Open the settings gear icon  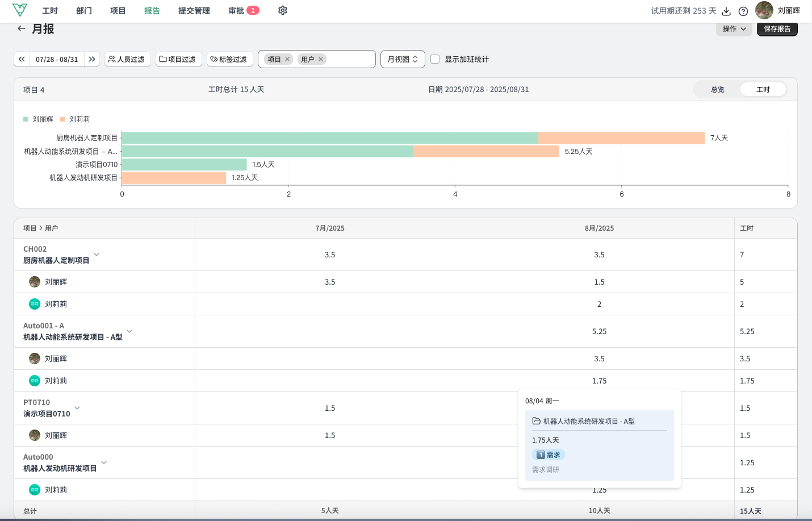[283, 10]
